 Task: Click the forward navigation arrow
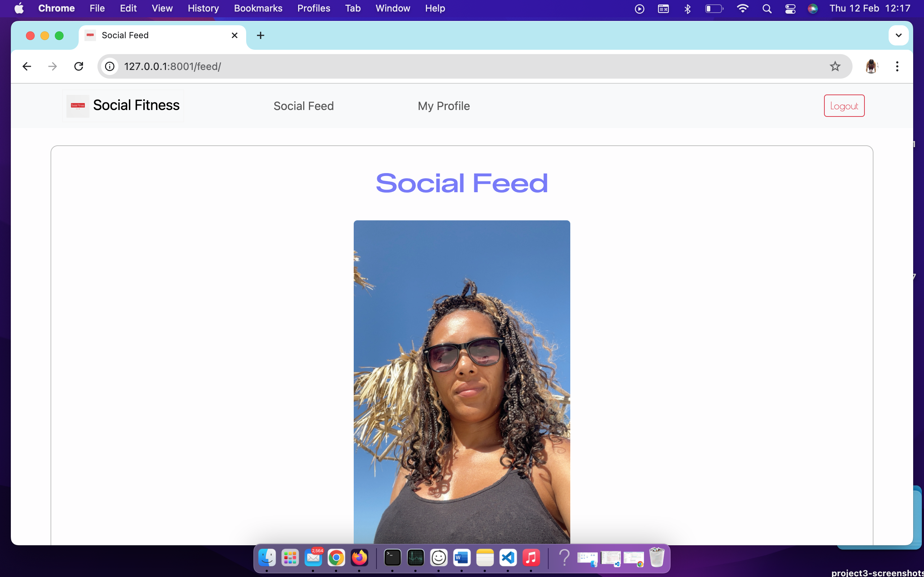(x=52, y=66)
